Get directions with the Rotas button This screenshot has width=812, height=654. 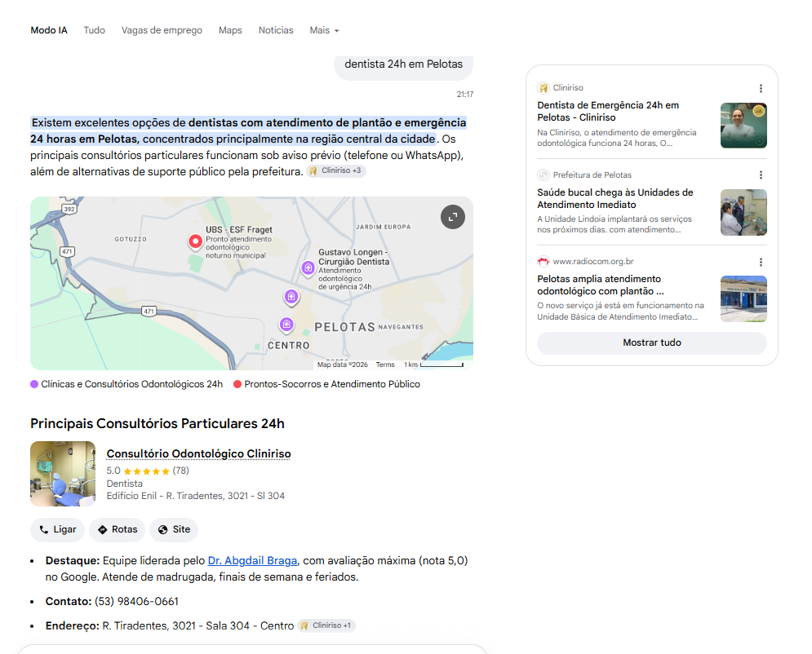tap(117, 530)
